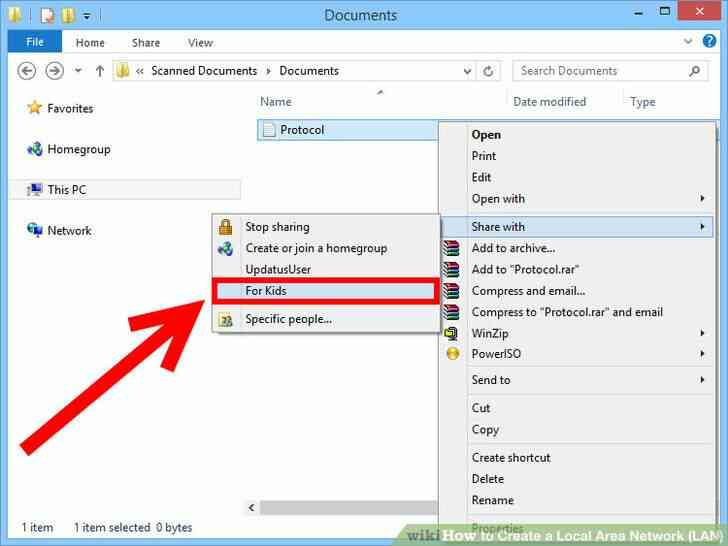The width and height of the screenshot is (728, 546).
Task: Share with UpdatusUser
Action: [278, 269]
